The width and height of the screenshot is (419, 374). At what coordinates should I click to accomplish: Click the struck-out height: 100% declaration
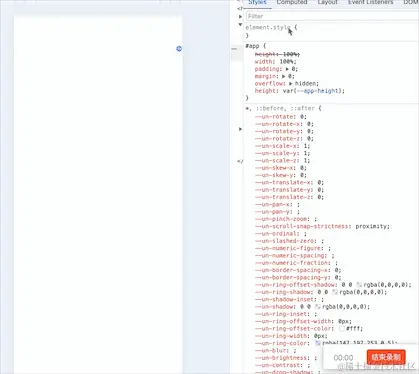point(277,54)
